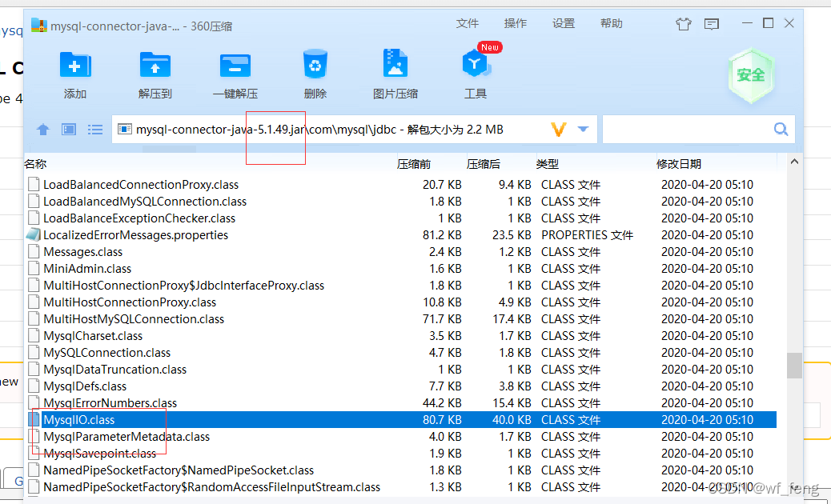Switch to the list view icon

(95, 129)
